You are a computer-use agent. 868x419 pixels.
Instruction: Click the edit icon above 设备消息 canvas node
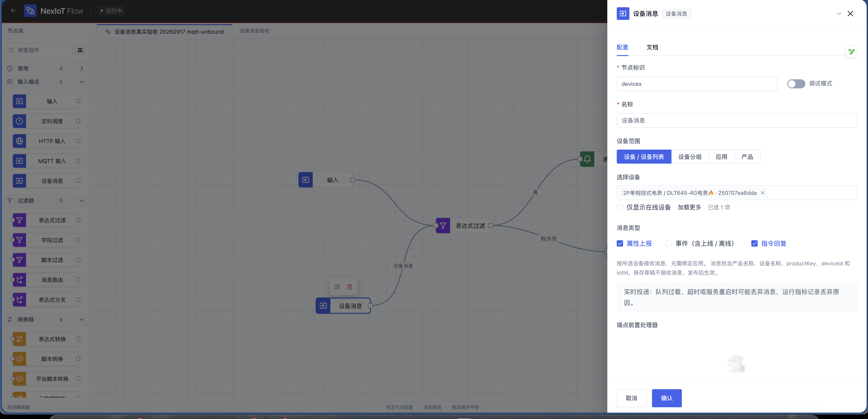click(x=337, y=287)
